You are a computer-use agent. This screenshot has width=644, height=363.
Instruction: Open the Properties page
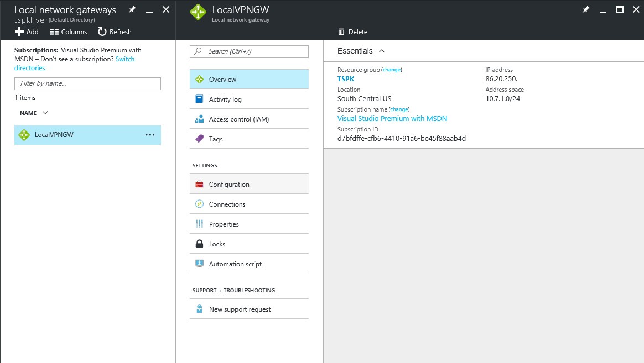point(249,224)
